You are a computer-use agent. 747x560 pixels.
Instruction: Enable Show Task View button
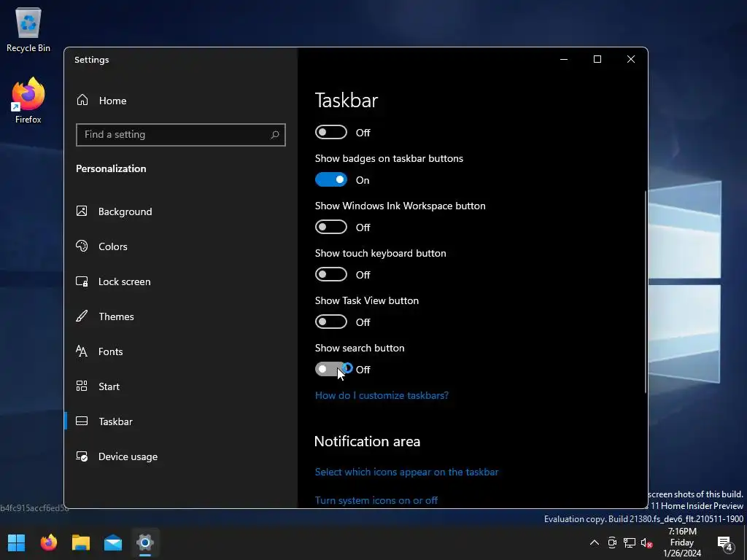click(331, 322)
